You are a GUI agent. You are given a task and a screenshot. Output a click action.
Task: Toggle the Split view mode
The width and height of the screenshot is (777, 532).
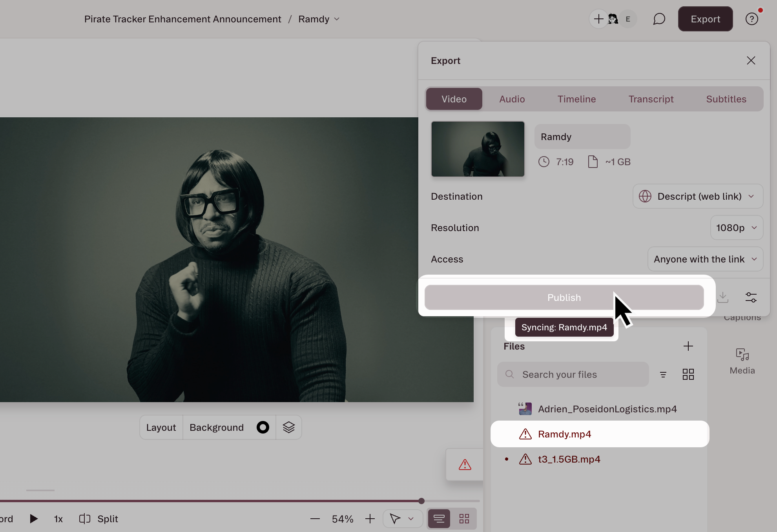[99, 519]
